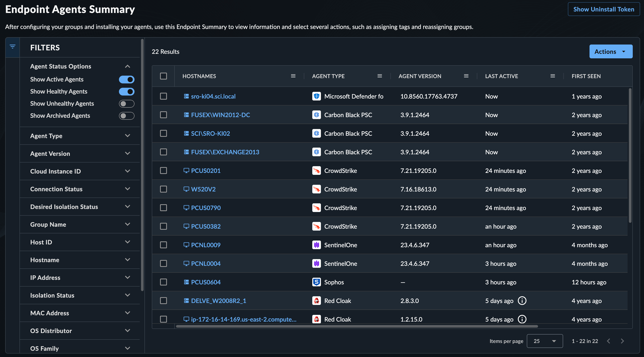Open the SCI\SRO-KI02 hostname link
This screenshot has width=644, height=357.
[x=210, y=133]
